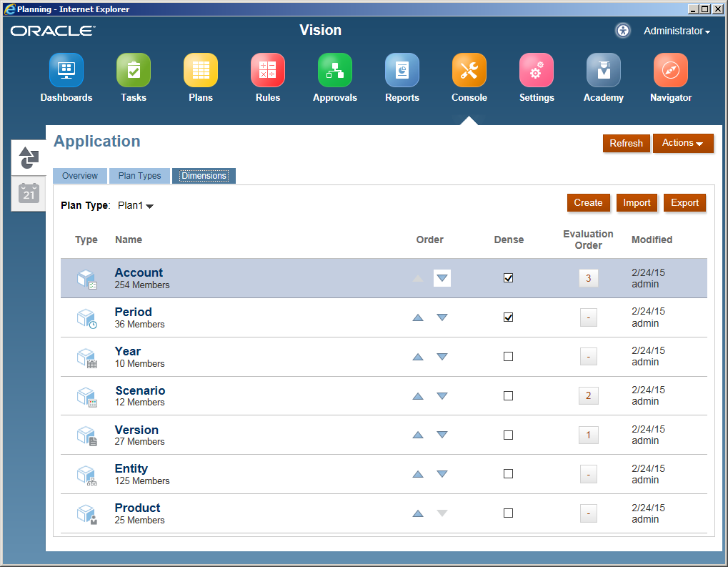Click the Account dimension type icon
Viewport: 728px width, 567px height.
(87, 280)
